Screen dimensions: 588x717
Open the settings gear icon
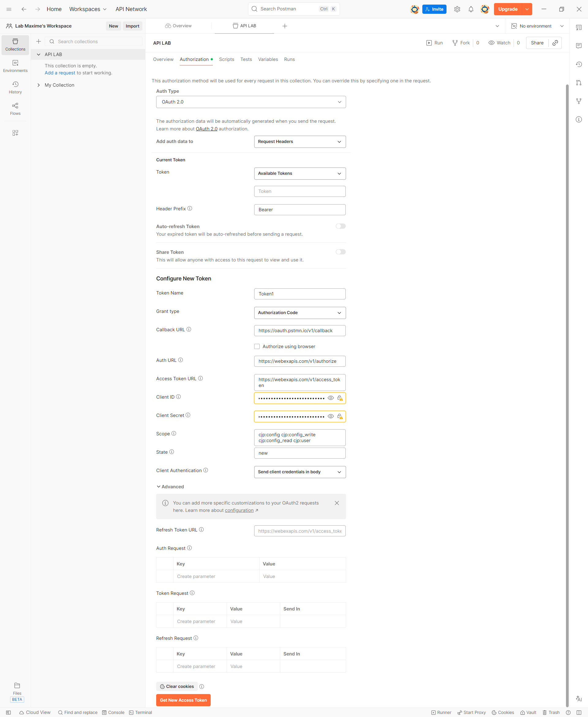tap(457, 9)
